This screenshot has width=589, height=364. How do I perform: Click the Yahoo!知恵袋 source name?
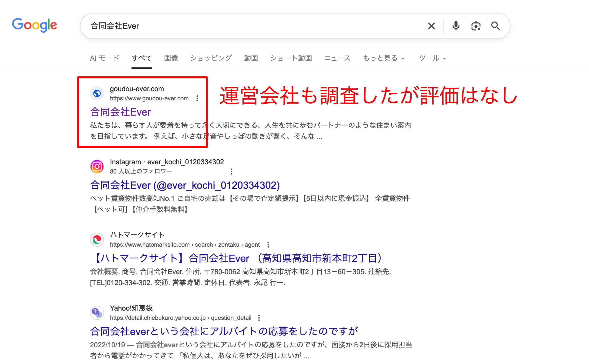(131, 308)
